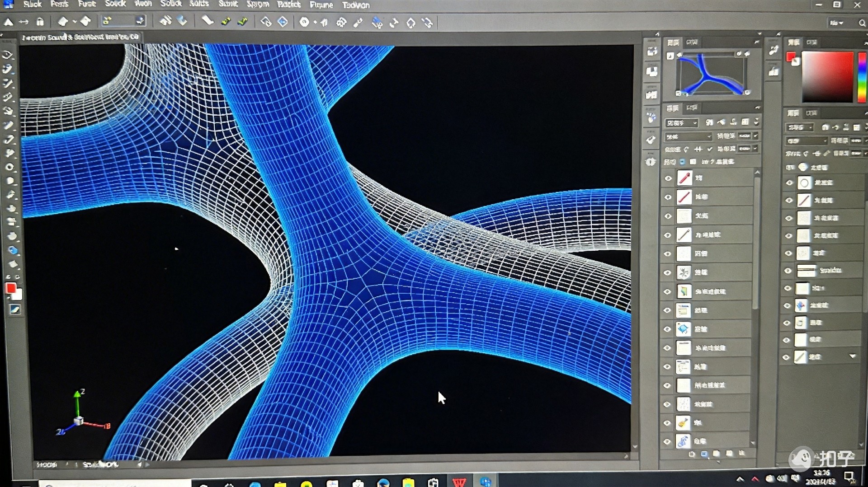This screenshot has width=868, height=487.
Task: Hide the top layer with red brush thumbnail
Action: (x=668, y=178)
